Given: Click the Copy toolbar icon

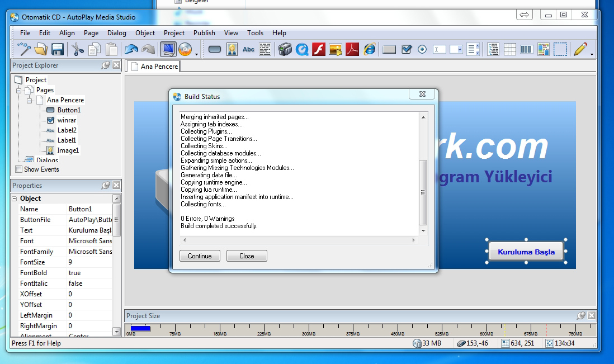Looking at the screenshot, I should (x=95, y=49).
